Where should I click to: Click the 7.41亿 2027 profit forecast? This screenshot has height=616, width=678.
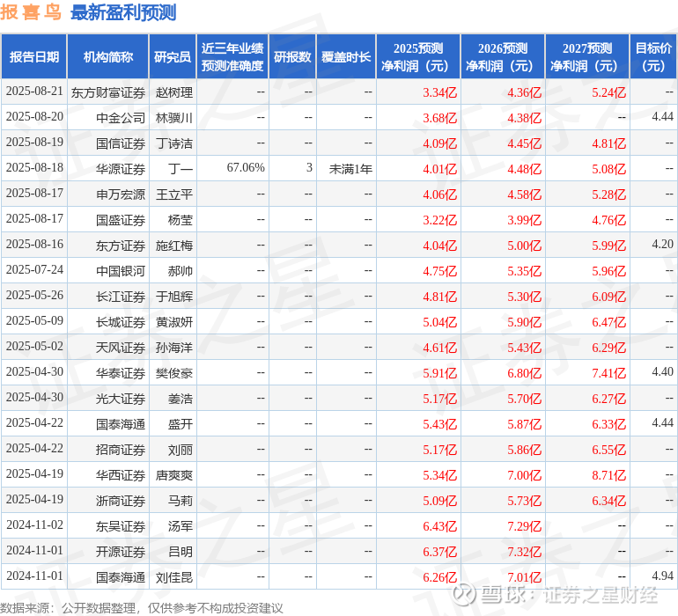tap(608, 373)
